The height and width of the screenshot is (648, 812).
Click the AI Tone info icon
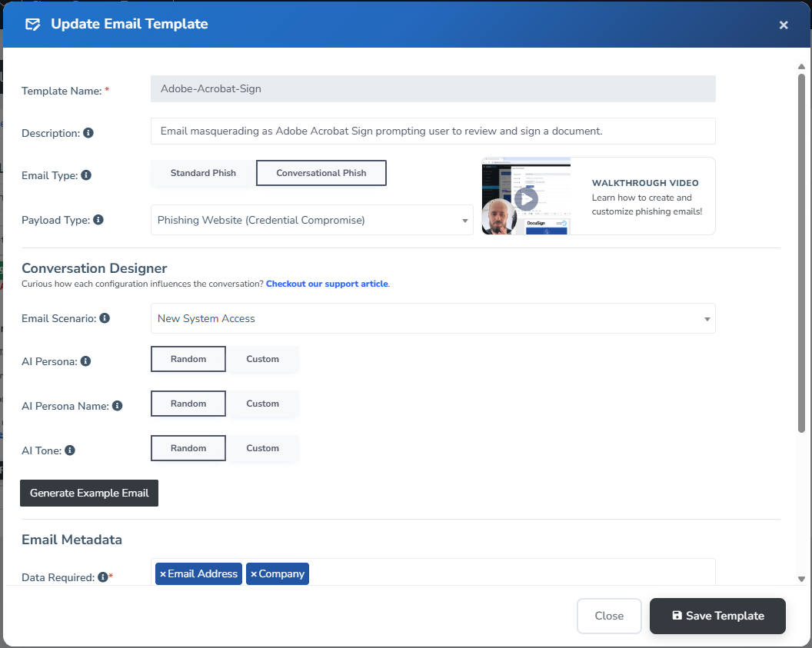tap(70, 450)
